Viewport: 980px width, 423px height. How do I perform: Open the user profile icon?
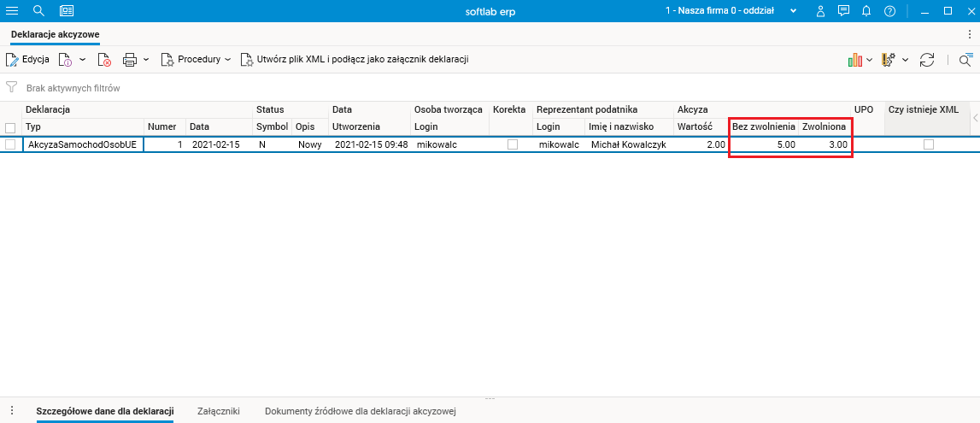pyautogui.click(x=821, y=11)
